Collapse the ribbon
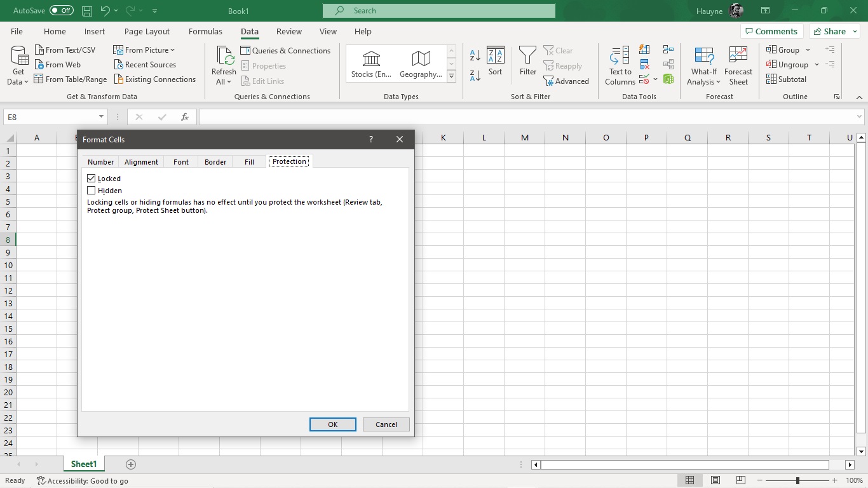Image resolution: width=868 pixels, height=488 pixels. point(858,97)
